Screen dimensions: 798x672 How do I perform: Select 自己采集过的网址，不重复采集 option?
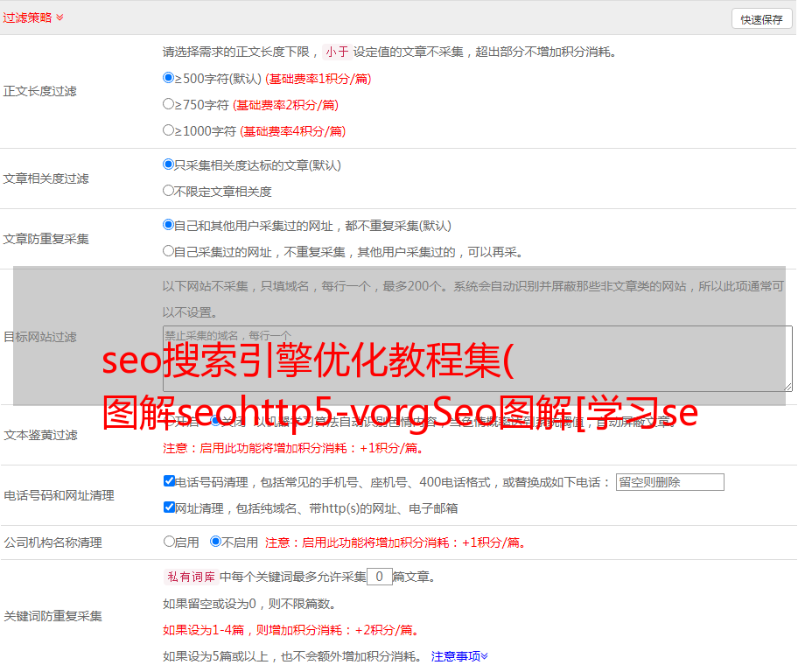[x=168, y=250]
